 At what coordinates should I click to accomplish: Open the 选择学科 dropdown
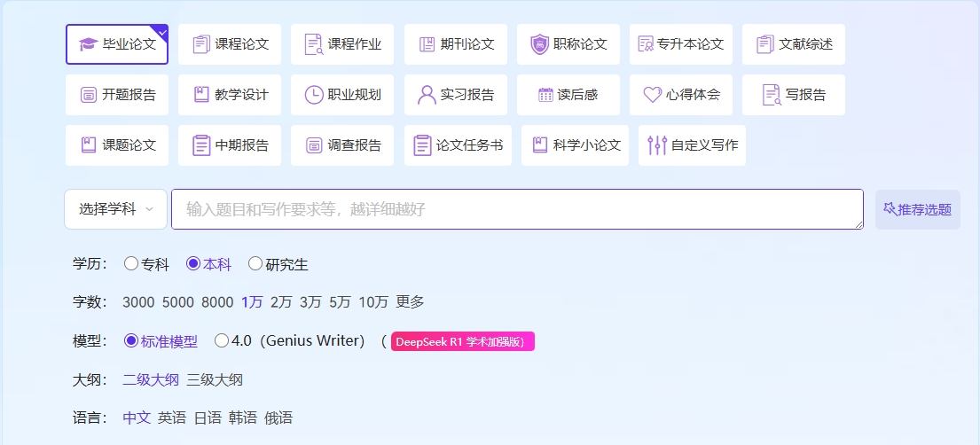(x=115, y=209)
